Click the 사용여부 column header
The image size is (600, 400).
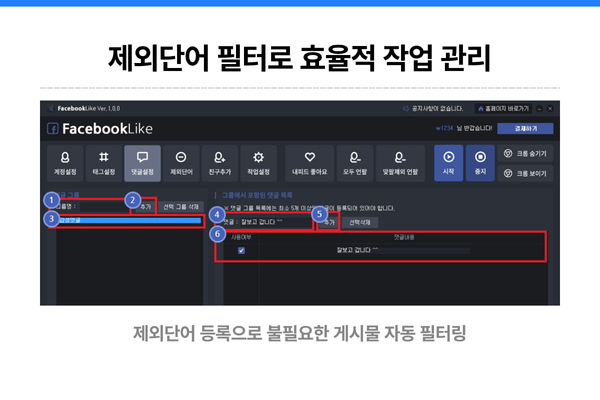click(x=241, y=237)
